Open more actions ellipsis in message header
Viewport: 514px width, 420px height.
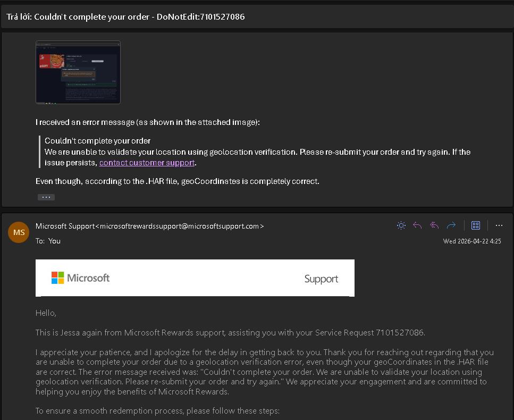coord(499,225)
